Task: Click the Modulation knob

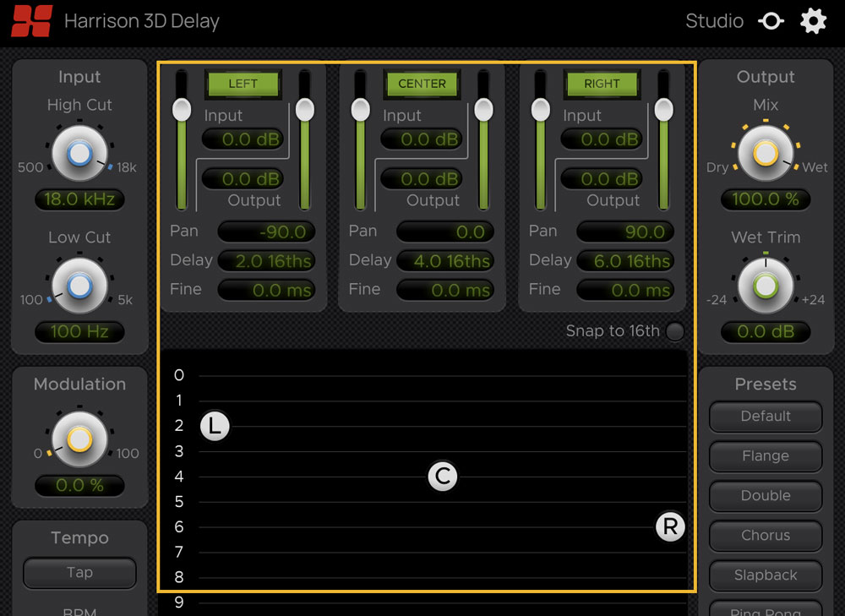Action: [x=79, y=439]
